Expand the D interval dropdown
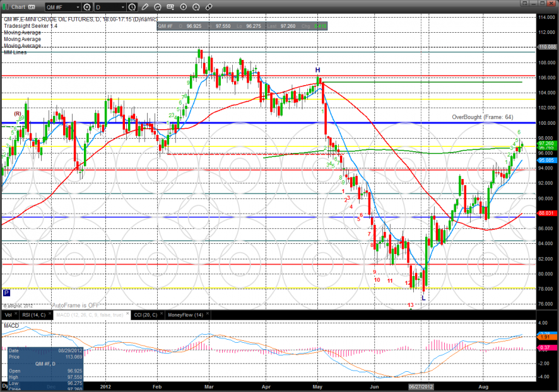The width and height of the screenshot is (559, 392). [x=122, y=7]
